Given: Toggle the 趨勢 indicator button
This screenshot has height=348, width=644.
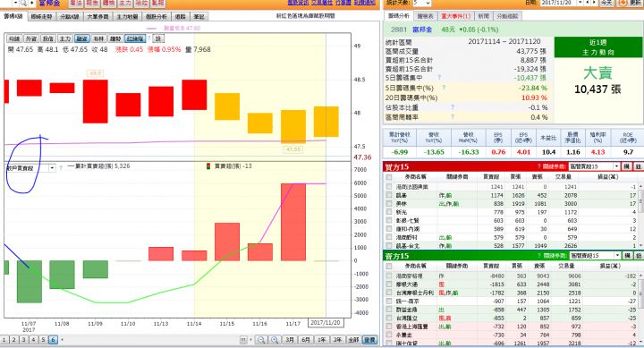Looking at the screenshot, I should (x=115, y=38).
